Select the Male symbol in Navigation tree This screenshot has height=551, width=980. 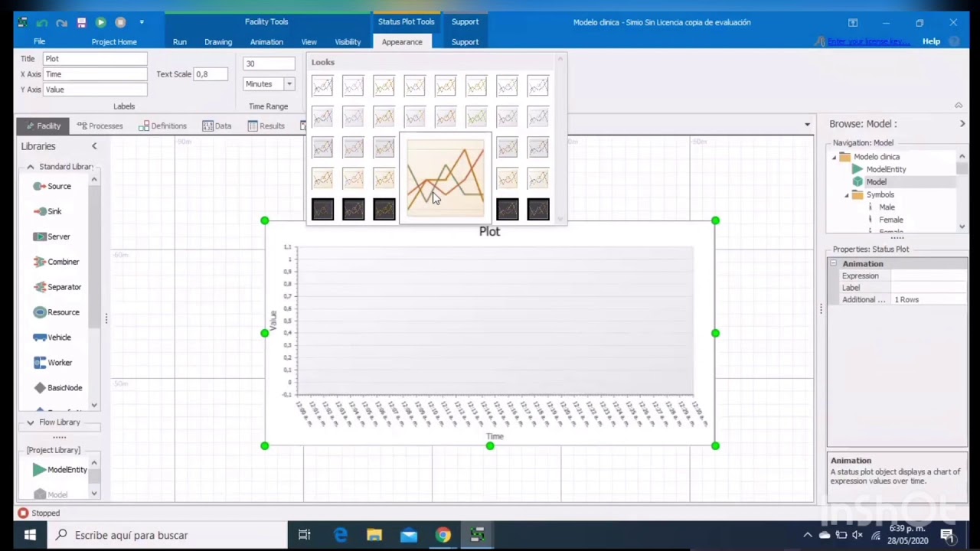coord(887,207)
